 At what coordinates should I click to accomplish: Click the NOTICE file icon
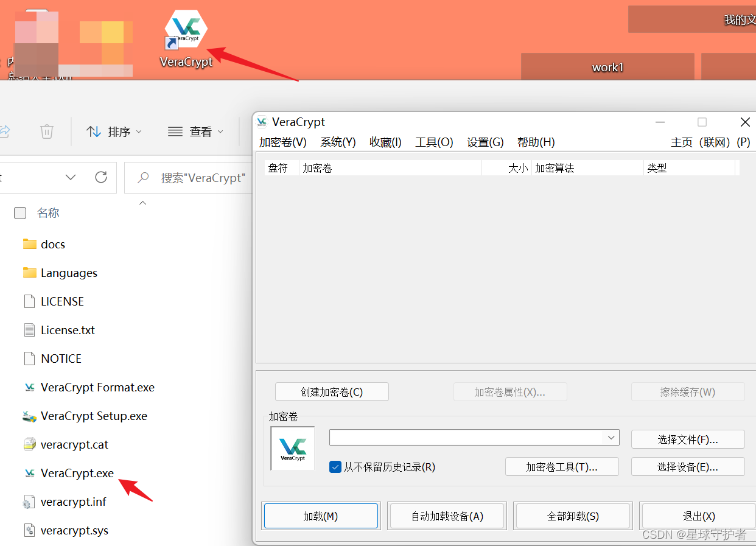coord(29,359)
